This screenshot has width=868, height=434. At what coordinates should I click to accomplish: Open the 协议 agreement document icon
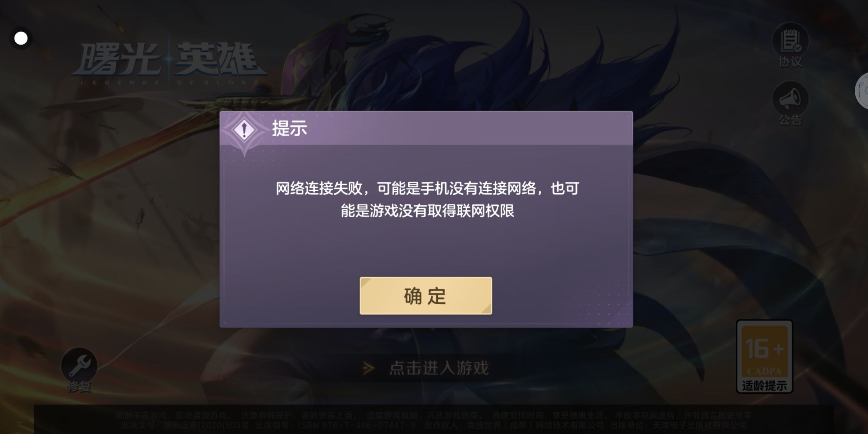790,40
